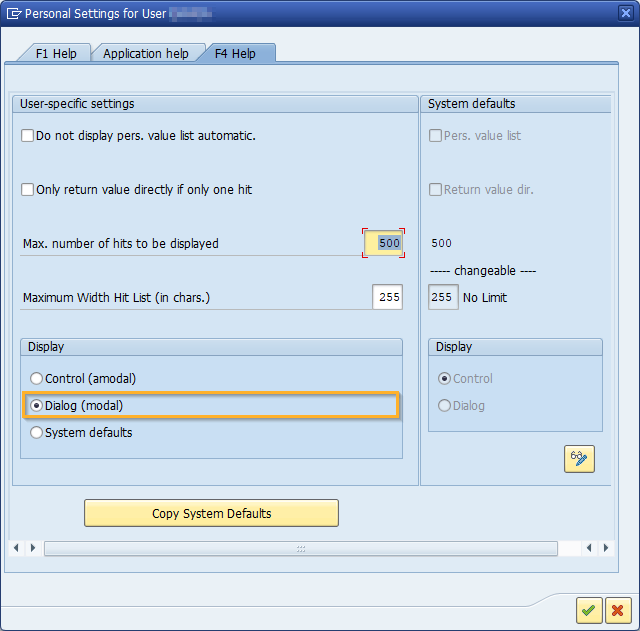Viewport: 640px width, 631px height.
Task: Confirm settings with the green checkmark
Action: (589, 610)
